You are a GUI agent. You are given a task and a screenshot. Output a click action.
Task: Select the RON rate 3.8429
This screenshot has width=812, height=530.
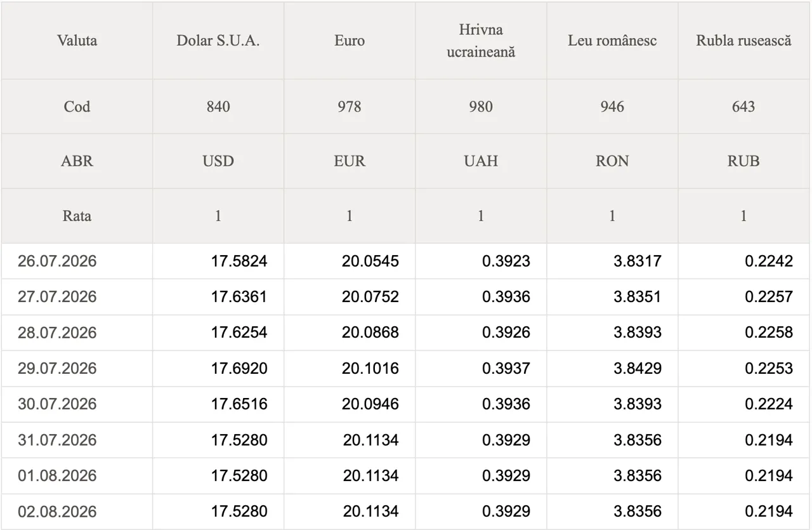pos(638,369)
